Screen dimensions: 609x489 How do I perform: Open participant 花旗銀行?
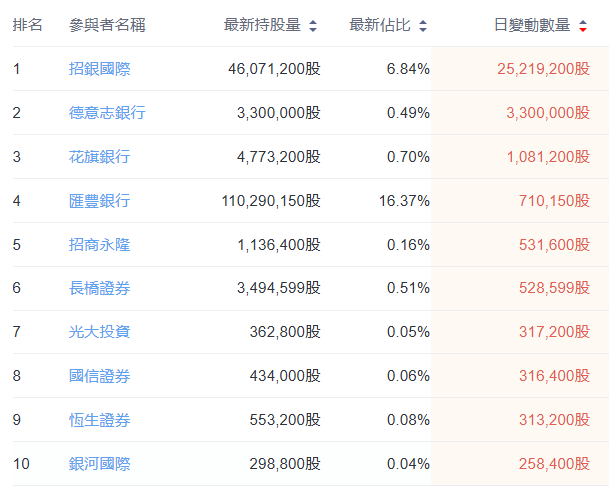[99, 157]
